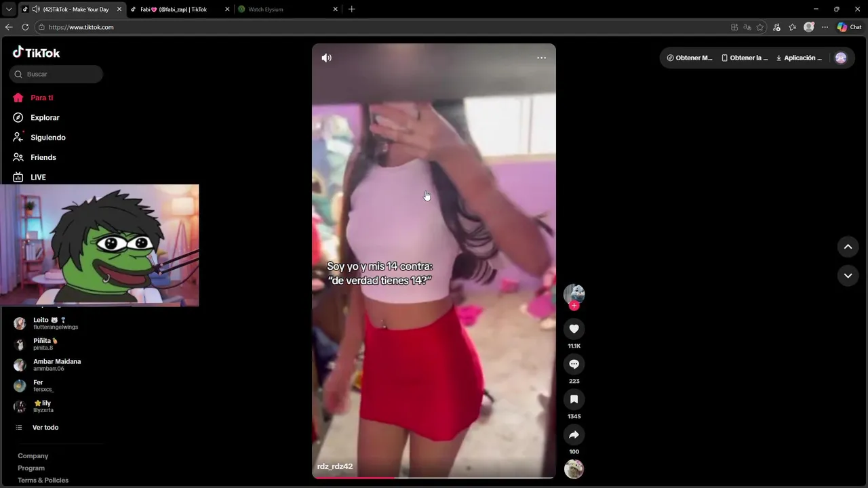This screenshot has height=488, width=868.
Task: Click the Obtener la ... phone button
Action: (745, 58)
